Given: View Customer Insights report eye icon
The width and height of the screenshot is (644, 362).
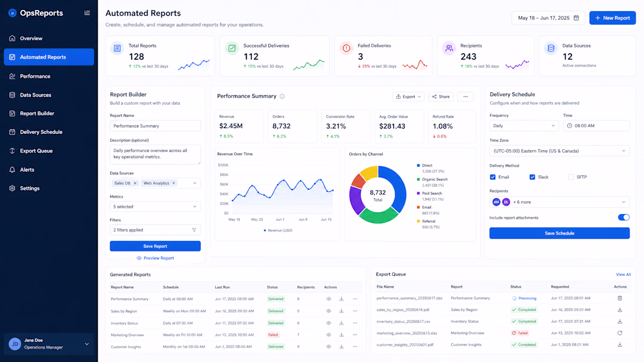Looking at the screenshot, I should coord(328,347).
